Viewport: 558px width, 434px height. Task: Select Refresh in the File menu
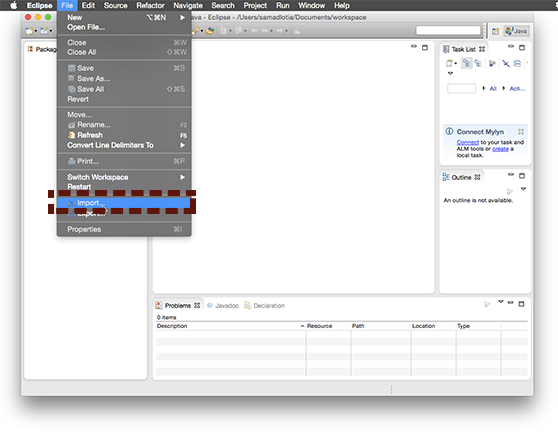click(x=123, y=135)
